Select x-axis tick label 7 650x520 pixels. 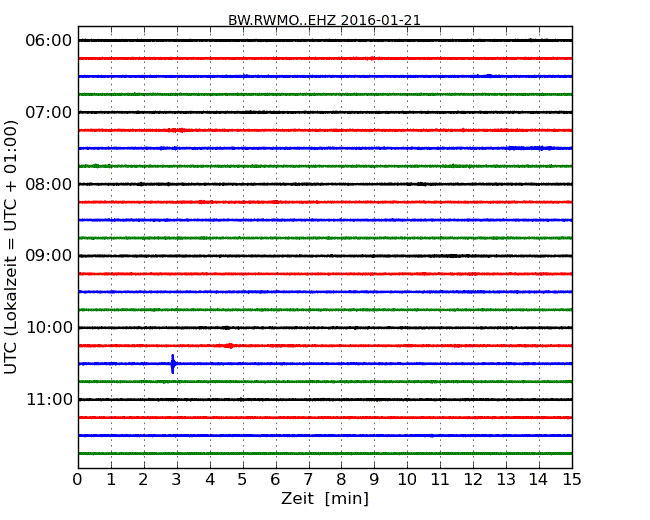[308, 479]
